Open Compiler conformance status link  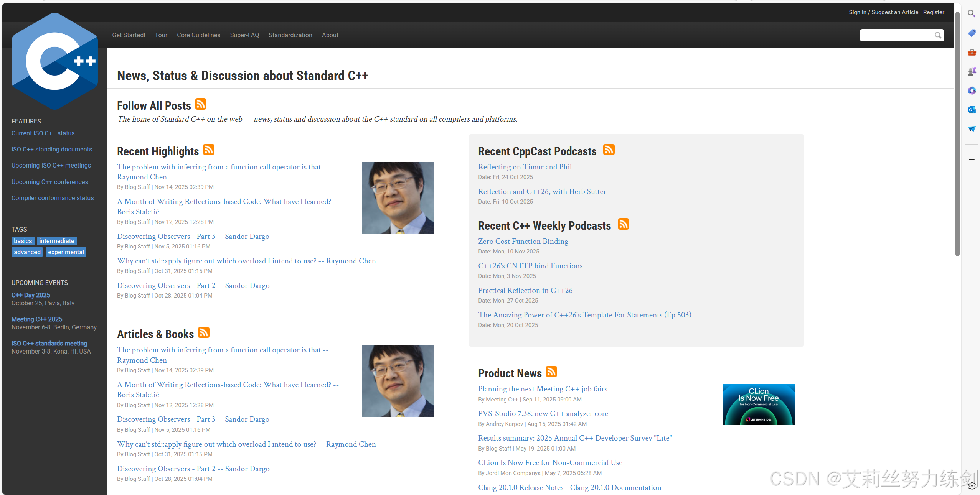pyautogui.click(x=53, y=198)
